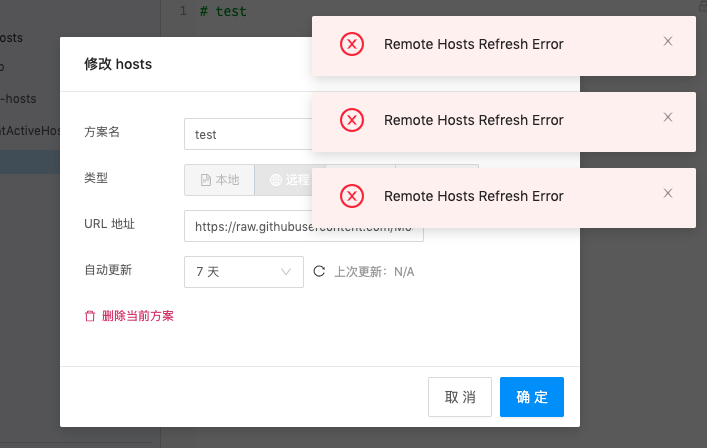The height and width of the screenshot is (448, 707).
Task: Click the file icon in the 本地 option
Action: (x=206, y=180)
